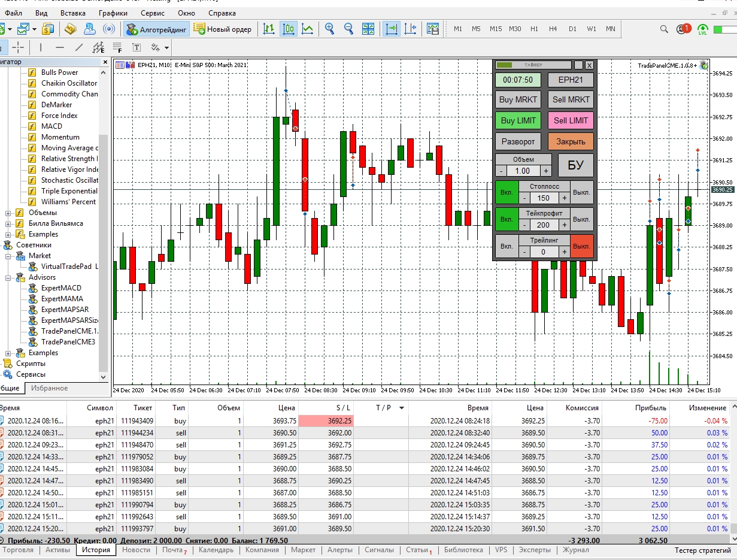Select ExpertMACD in the navigator

[61, 288]
